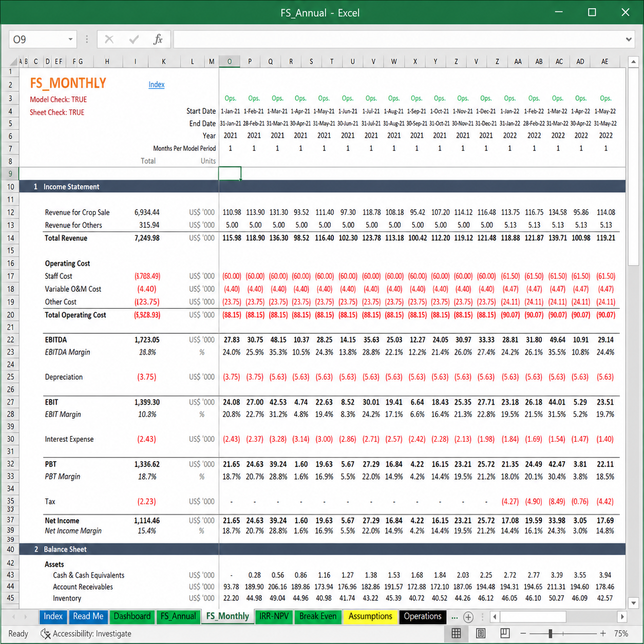Select column AE header
The image size is (644, 644).
tap(605, 62)
